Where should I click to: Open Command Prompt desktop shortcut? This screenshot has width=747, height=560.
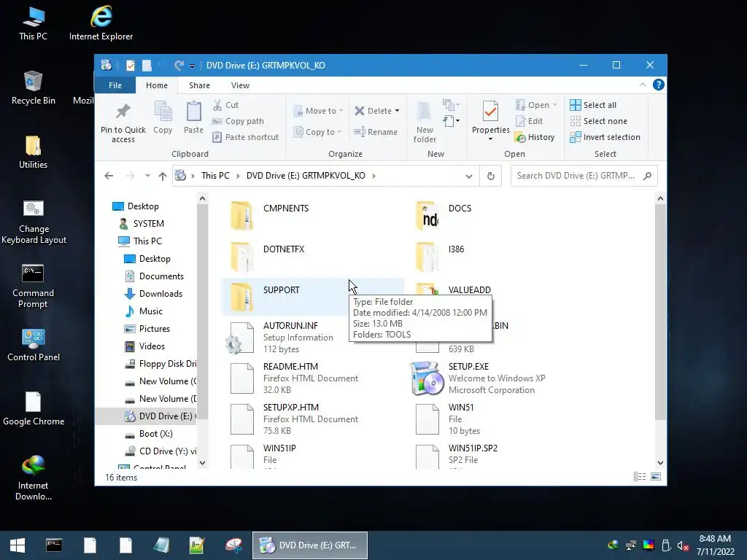pyautogui.click(x=33, y=287)
